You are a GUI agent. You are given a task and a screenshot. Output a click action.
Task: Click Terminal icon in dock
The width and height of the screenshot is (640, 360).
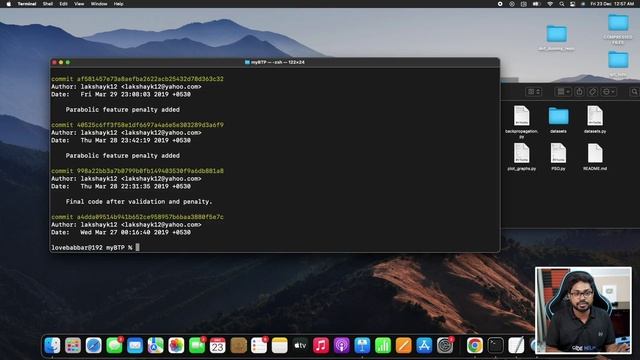[x=496, y=346]
